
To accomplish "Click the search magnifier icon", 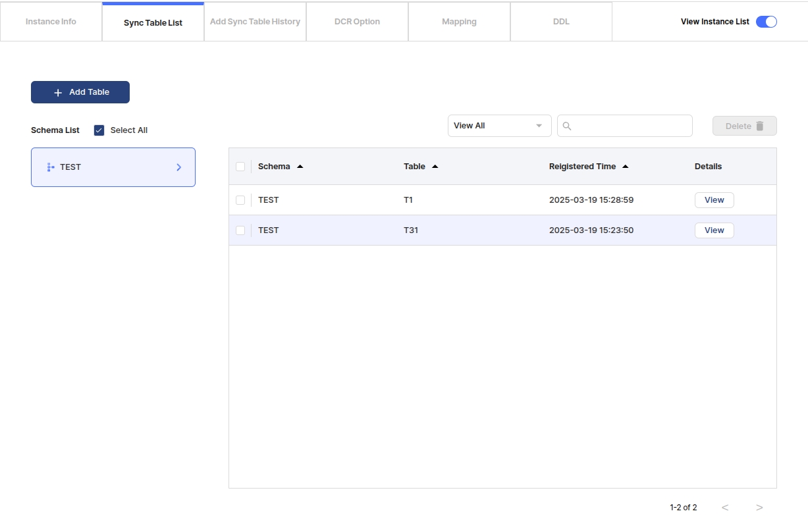I will (567, 126).
